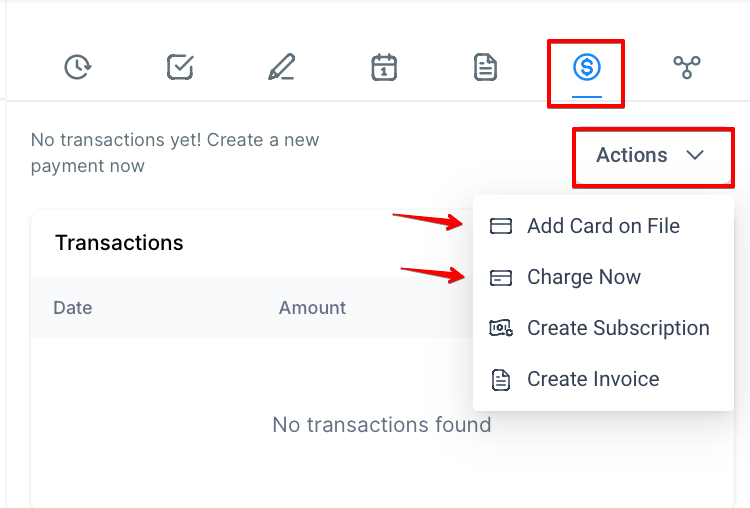
Task: Open the appointments calendar tab
Action: [x=384, y=67]
